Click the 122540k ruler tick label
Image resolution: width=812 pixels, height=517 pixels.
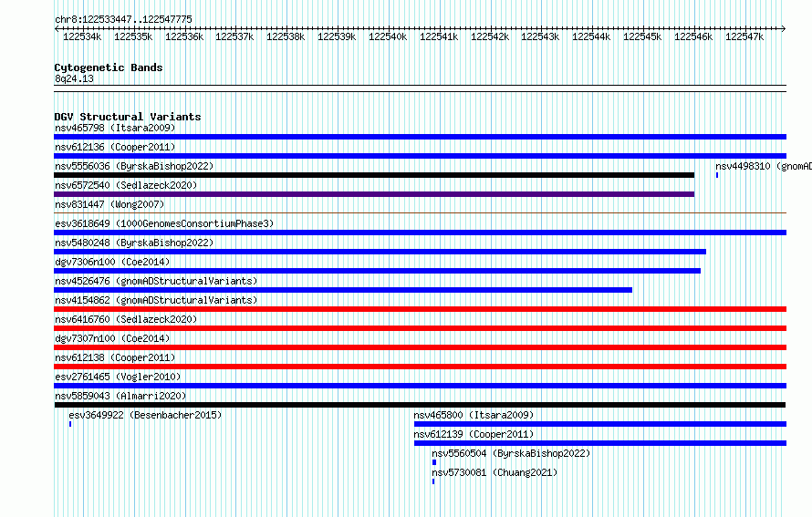pyautogui.click(x=388, y=36)
